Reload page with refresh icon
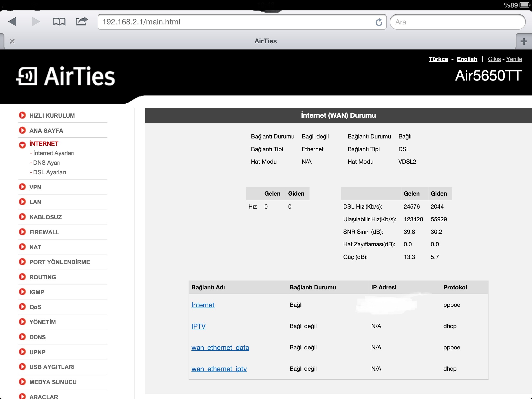The image size is (532, 399). (379, 22)
